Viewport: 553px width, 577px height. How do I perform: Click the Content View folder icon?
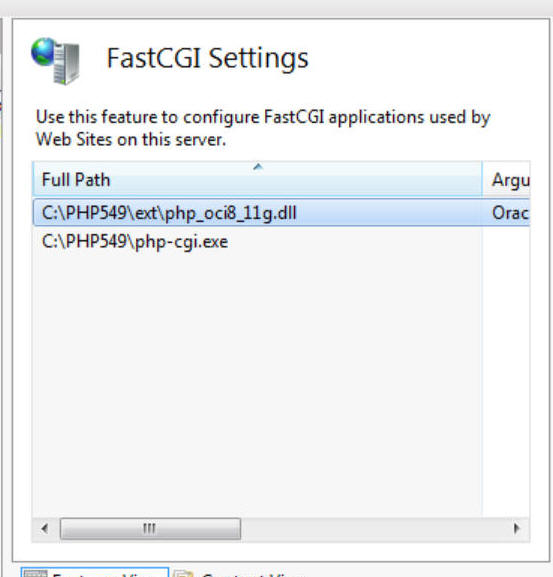(184, 573)
